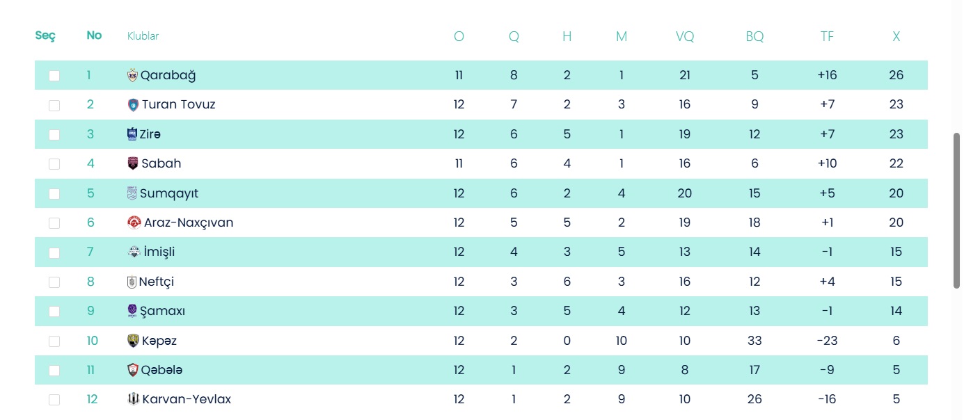Screen dimensions: 980x420
Task: Click the VQ column header
Action: [684, 37]
